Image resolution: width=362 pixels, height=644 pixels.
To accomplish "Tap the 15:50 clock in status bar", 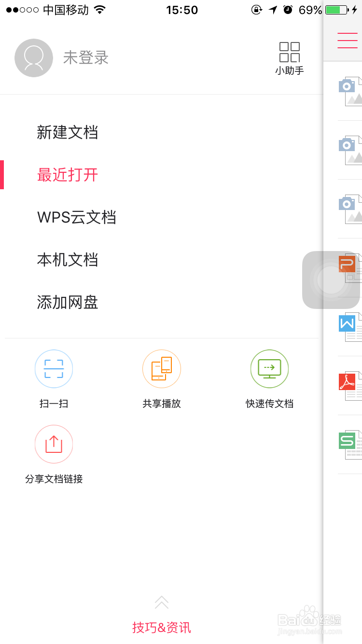I will [182, 10].
